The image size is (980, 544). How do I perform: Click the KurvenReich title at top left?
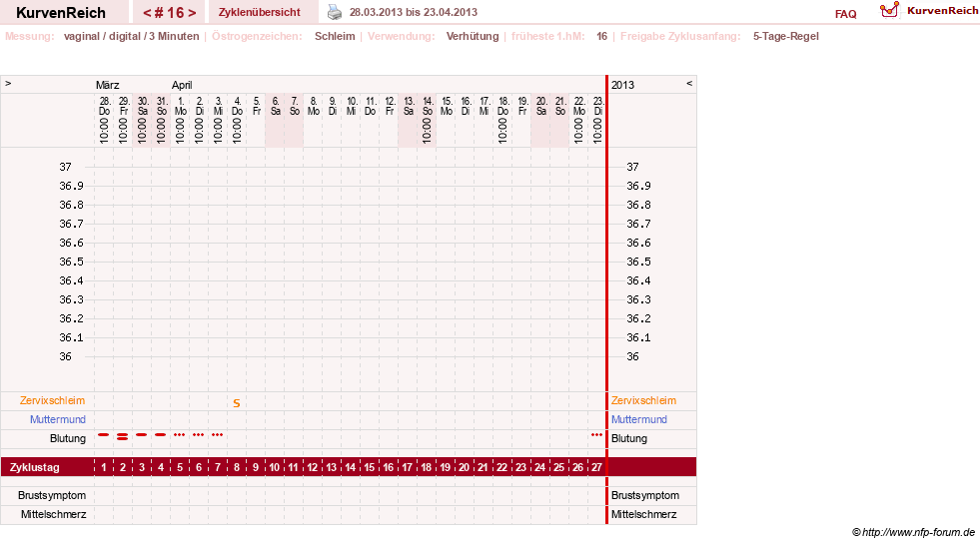click(61, 13)
